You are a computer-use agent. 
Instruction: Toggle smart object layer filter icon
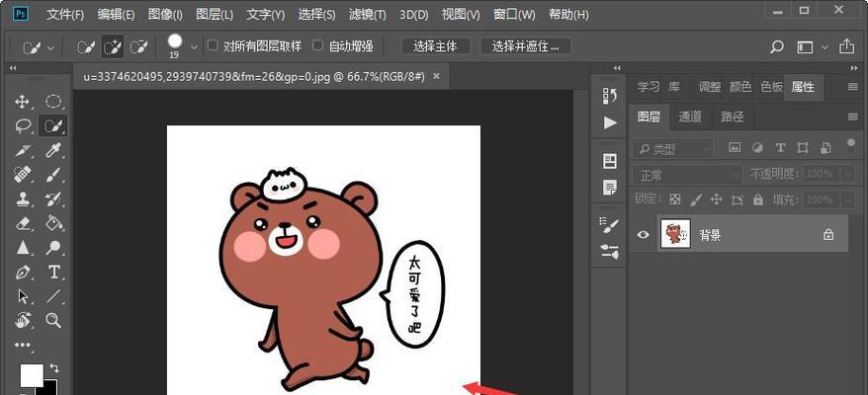[x=825, y=148]
